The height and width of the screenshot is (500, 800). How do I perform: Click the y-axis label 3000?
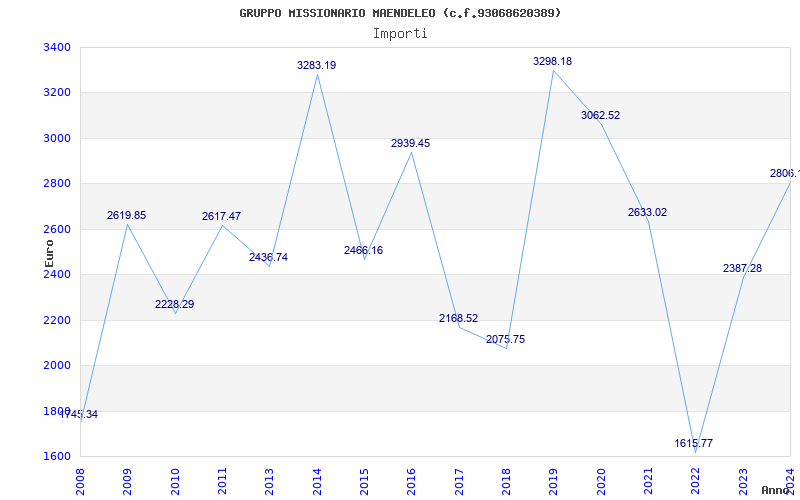(57, 138)
